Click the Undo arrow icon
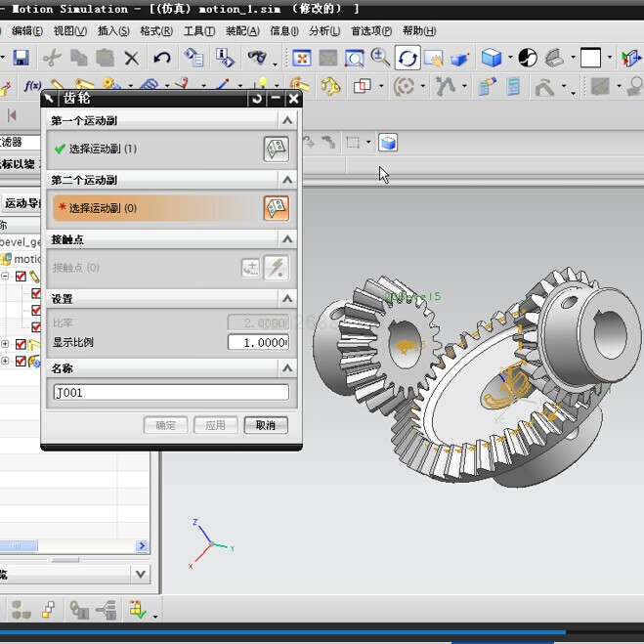644x644 pixels. pos(163,59)
